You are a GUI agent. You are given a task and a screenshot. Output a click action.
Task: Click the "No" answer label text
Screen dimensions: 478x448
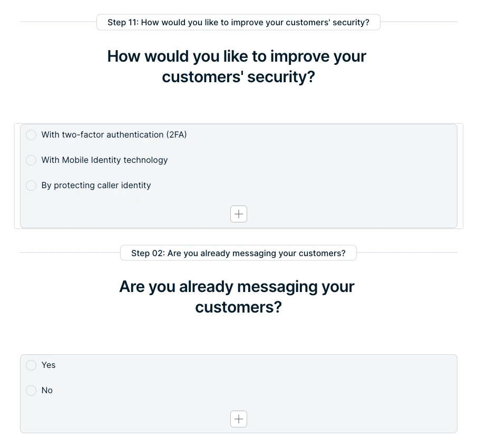click(47, 391)
